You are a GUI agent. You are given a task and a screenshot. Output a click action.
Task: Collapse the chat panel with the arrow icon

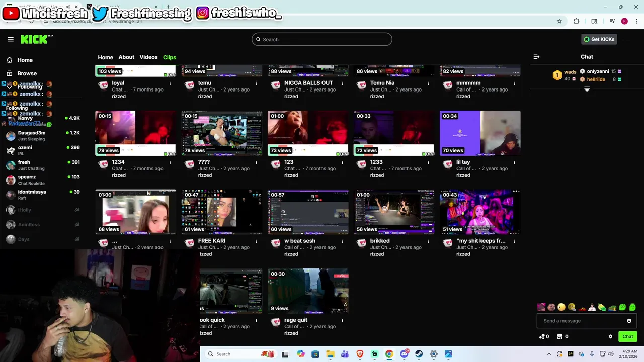tap(536, 57)
